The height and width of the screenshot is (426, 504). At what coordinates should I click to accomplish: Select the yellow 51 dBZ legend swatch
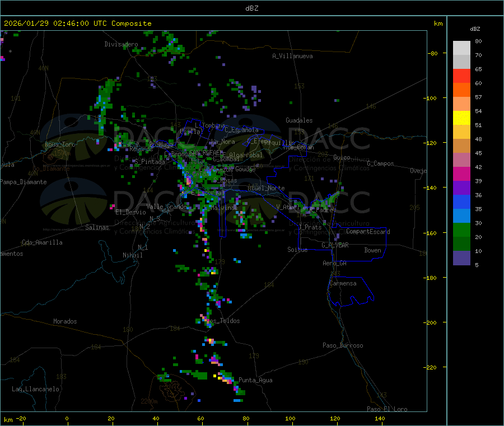(x=461, y=118)
